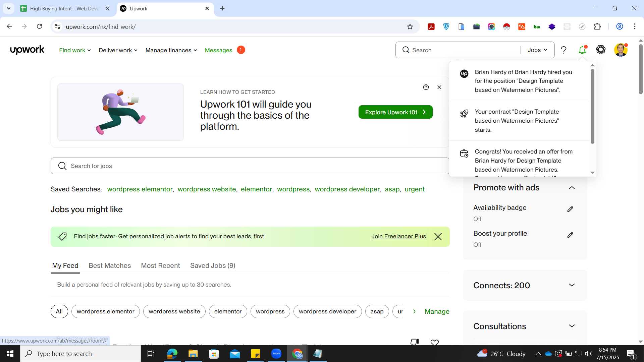Viewport: 644px width, 362px height.
Task: Open the Messages page
Action: 219,50
